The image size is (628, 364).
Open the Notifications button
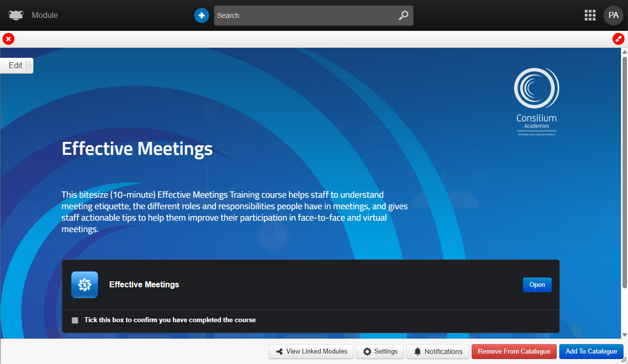pos(438,352)
